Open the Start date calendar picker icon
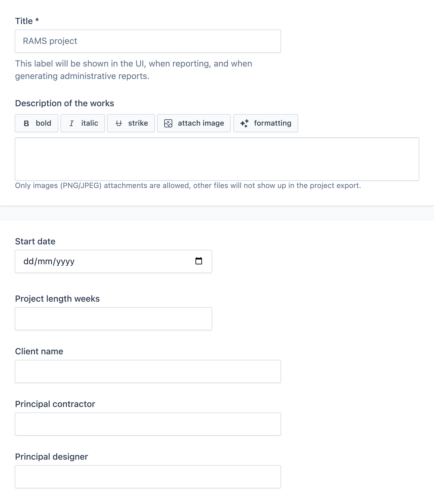The image size is (434, 504). click(199, 261)
